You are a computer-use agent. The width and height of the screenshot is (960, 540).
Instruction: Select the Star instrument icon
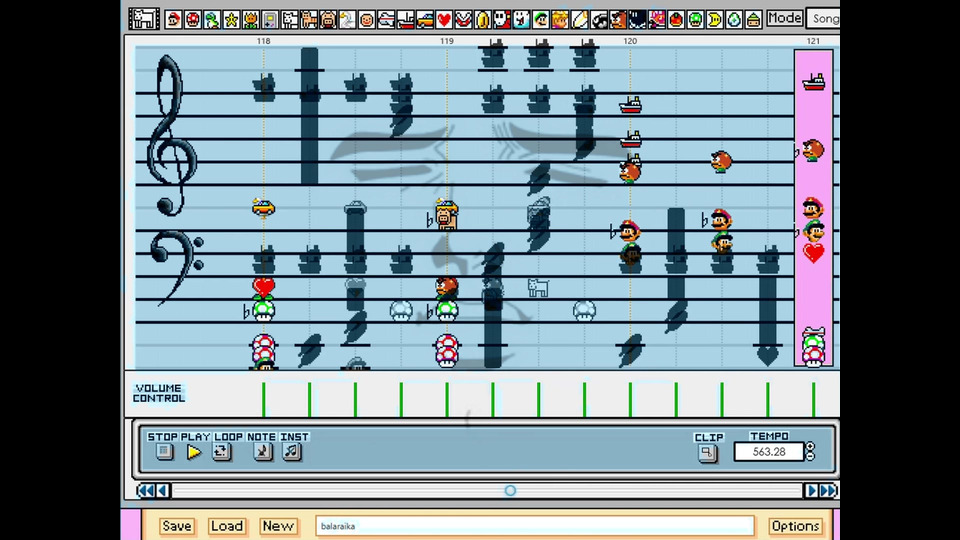click(x=231, y=20)
